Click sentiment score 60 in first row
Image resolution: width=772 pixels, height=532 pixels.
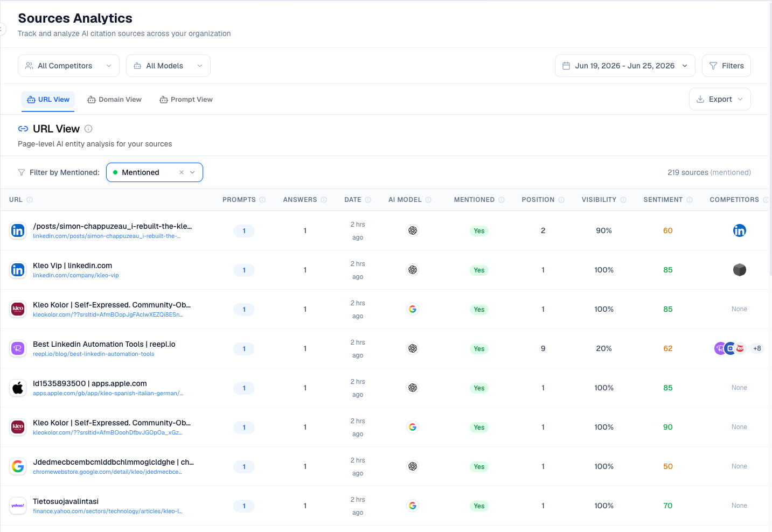click(x=668, y=230)
